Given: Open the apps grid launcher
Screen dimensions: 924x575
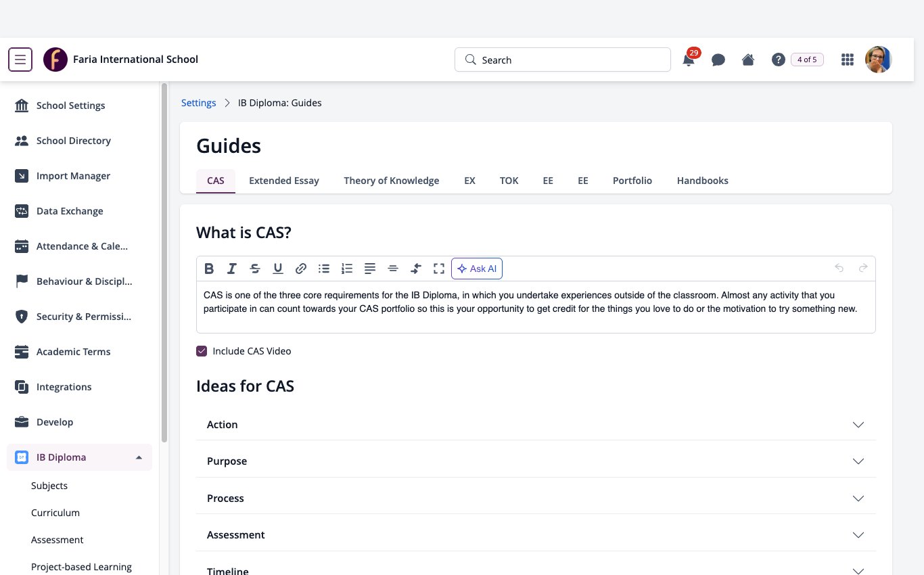Looking at the screenshot, I should click(x=847, y=60).
